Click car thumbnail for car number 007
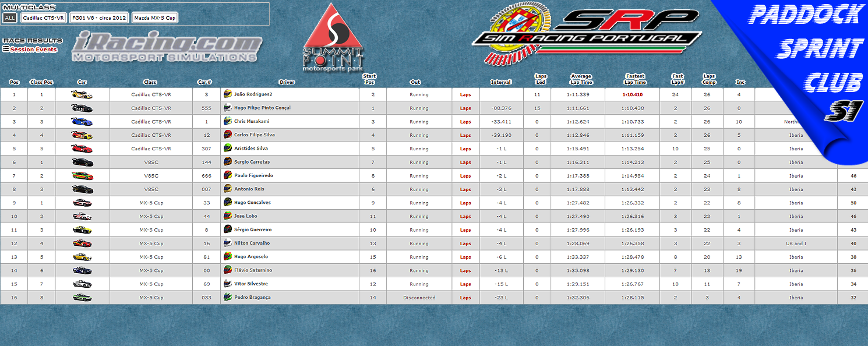The width and height of the screenshot is (868, 346). 82,189
